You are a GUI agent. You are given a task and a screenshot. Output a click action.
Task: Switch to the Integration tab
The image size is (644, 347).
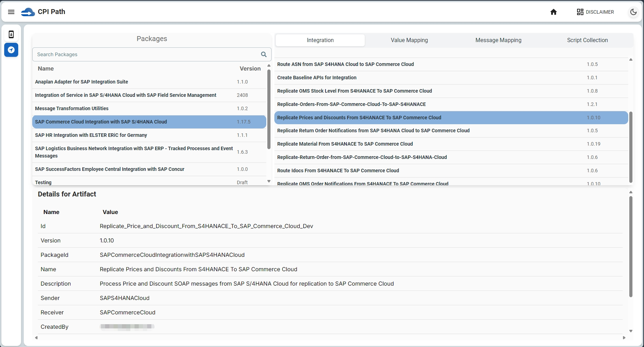coord(320,40)
